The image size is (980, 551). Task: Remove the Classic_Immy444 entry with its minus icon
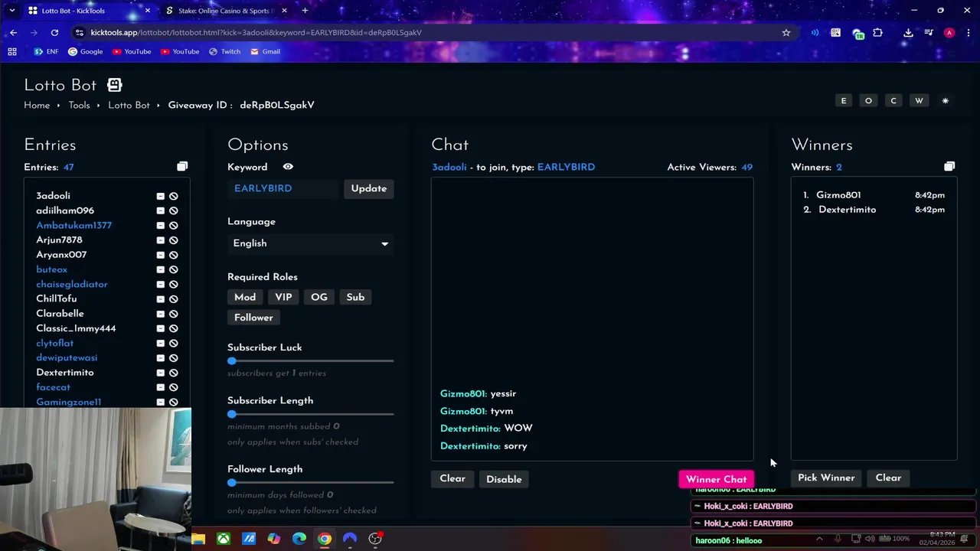point(161,328)
